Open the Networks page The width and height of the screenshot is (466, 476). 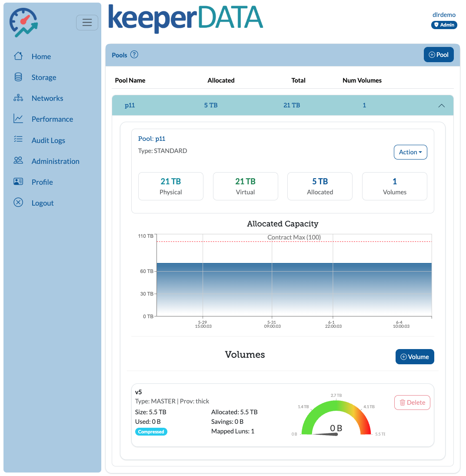click(47, 98)
